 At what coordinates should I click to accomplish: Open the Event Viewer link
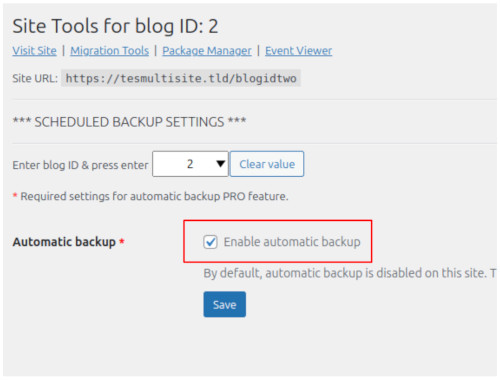point(299,51)
